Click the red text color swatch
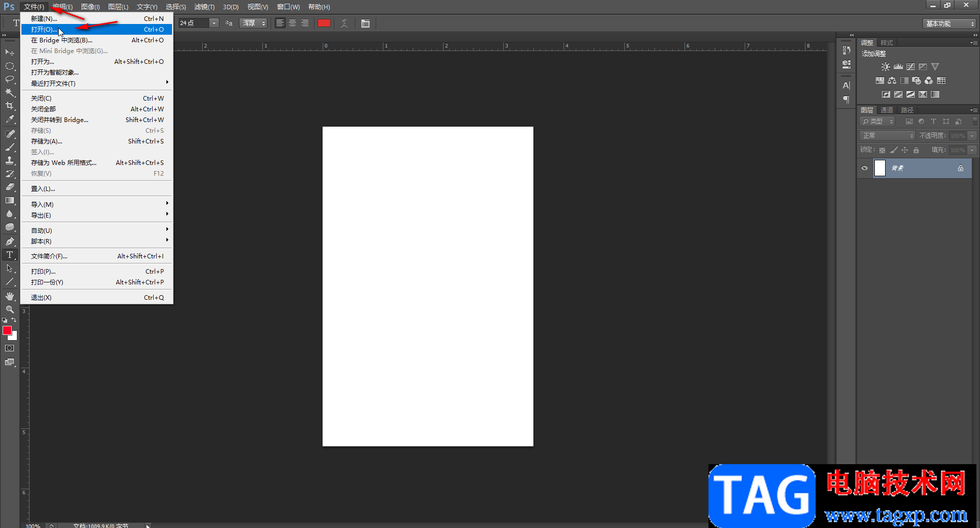This screenshot has height=528, width=980. pyautogui.click(x=324, y=23)
